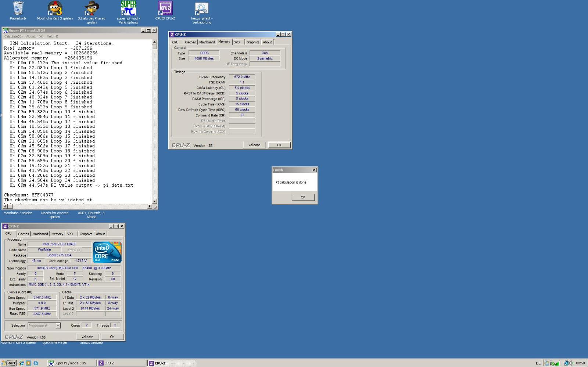The image size is (588, 367).
Task: Click the Intel Core 2 Duo logo
Action: pos(107,252)
